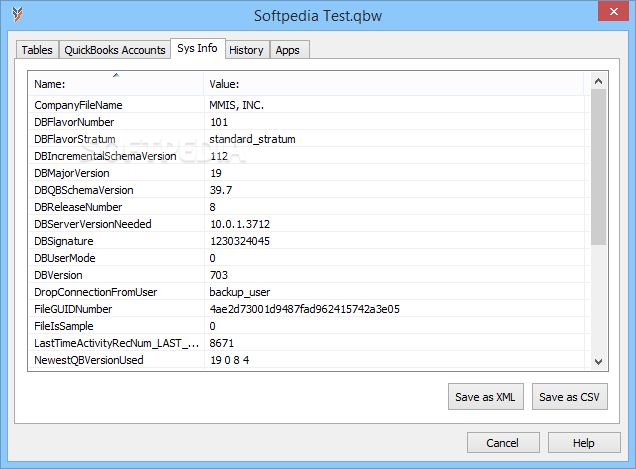The width and height of the screenshot is (636, 469).
Task: Select the DBSignature row
Action: pyautogui.click(x=309, y=241)
